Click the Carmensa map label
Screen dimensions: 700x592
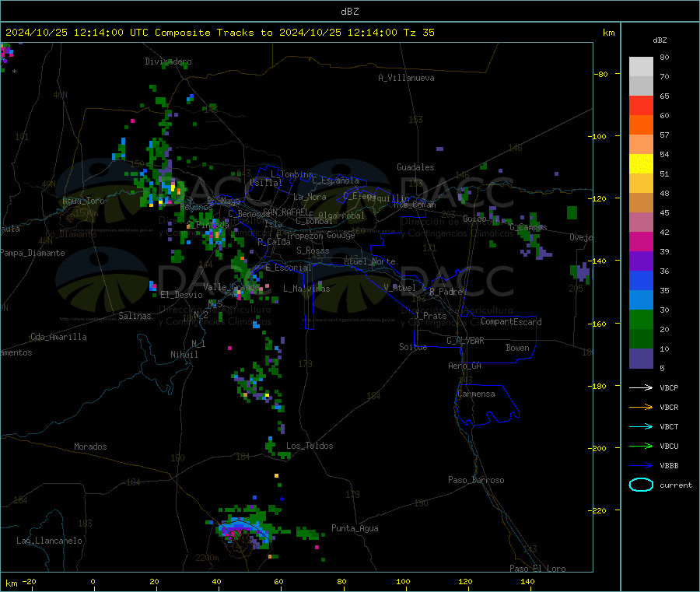tap(476, 394)
